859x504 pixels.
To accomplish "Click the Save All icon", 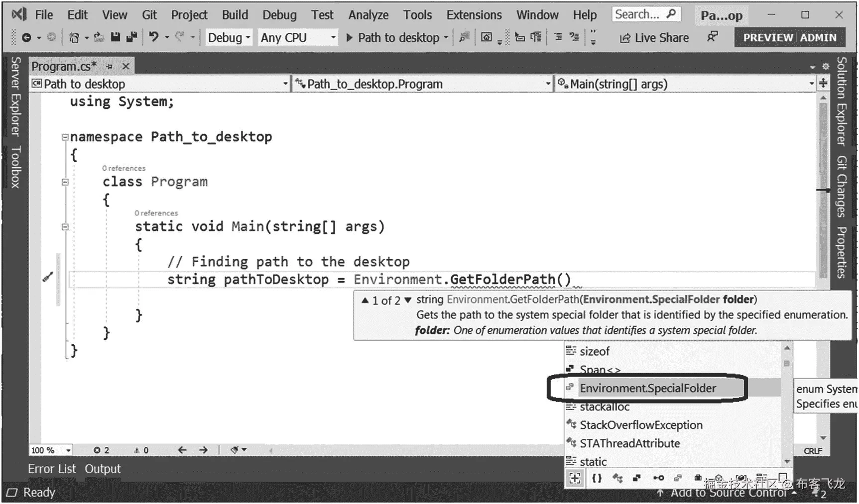I will (132, 37).
